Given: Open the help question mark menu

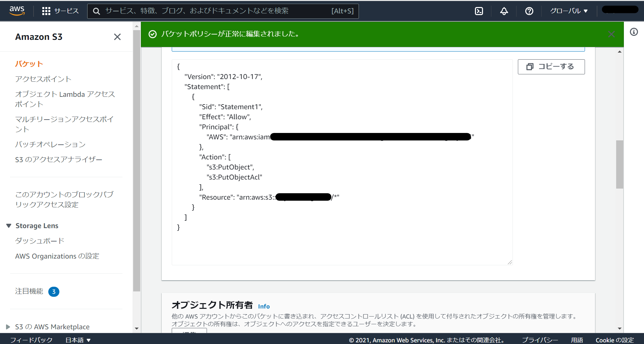Looking at the screenshot, I should click(x=529, y=11).
